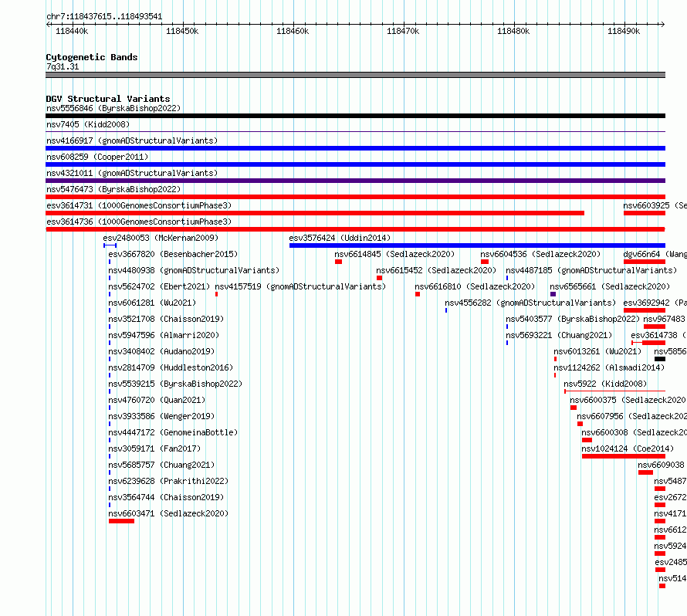Select the red nsv6600308 variant marker

[587, 440]
